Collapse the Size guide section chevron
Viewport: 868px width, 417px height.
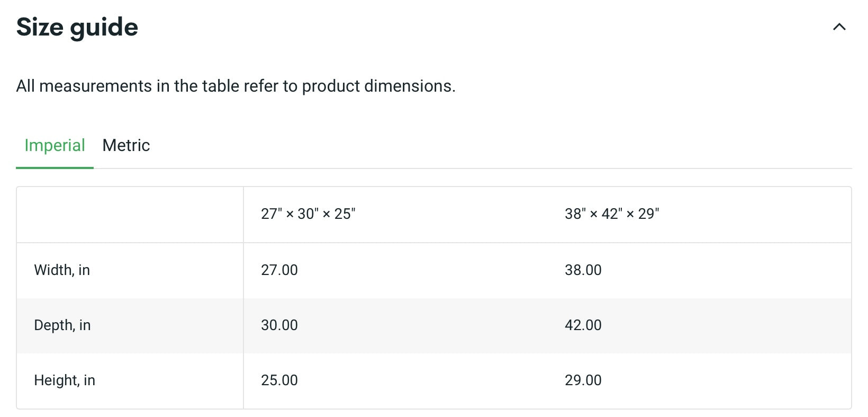tap(839, 27)
